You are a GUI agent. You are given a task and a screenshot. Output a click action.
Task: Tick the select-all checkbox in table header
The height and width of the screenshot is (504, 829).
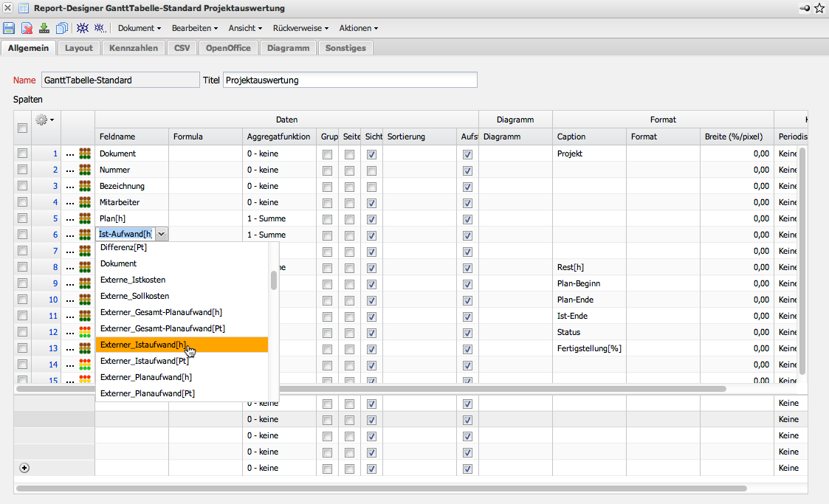22,128
